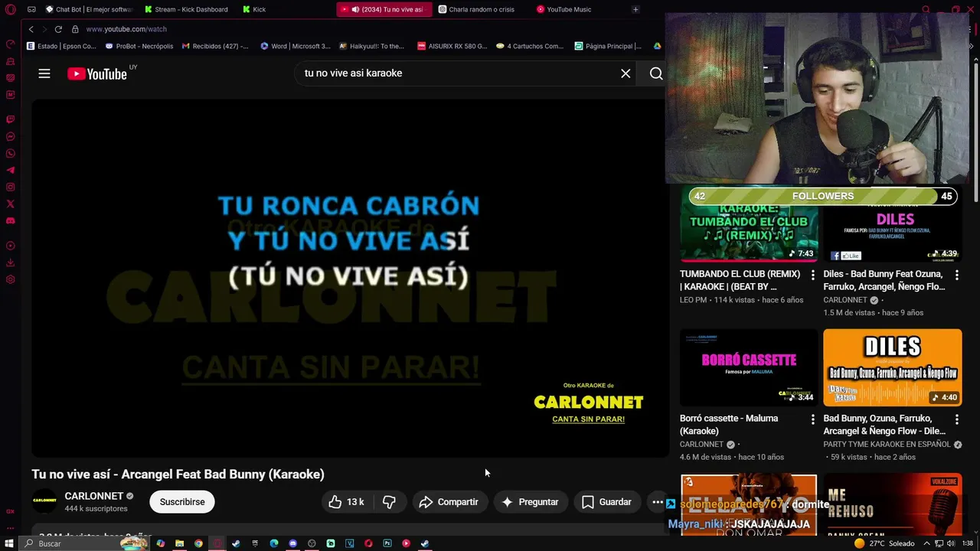The width and height of the screenshot is (980, 551).
Task: Open more actions menu beside Guardar
Action: 657,502
